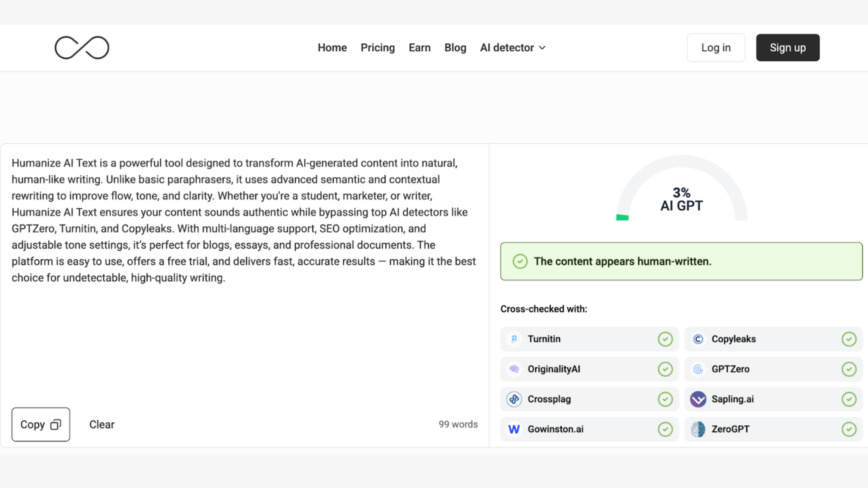Open the Earn page
Viewport: 868px width, 488px height.
[420, 47]
